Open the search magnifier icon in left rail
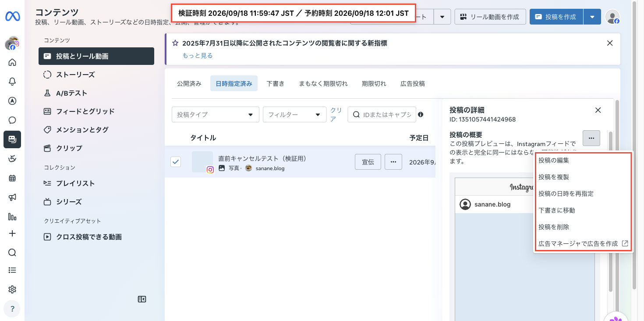The image size is (644, 321). [x=12, y=253]
